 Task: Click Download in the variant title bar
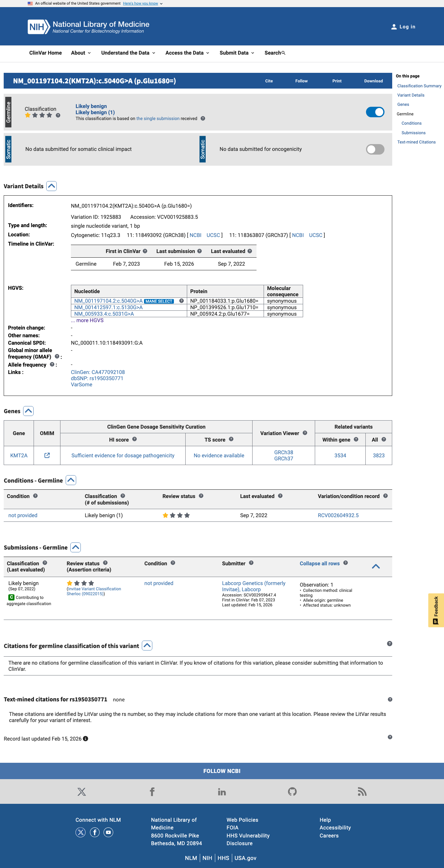pyautogui.click(x=373, y=81)
